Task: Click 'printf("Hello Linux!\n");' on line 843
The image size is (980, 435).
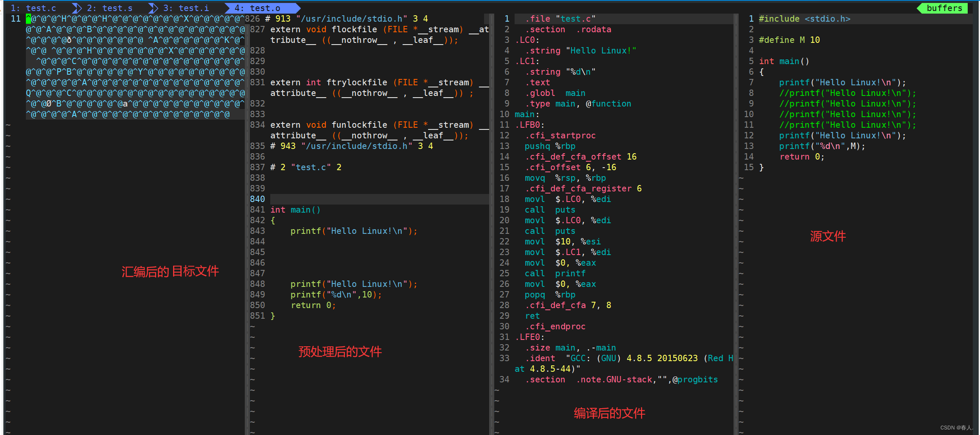Action: click(x=354, y=231)
